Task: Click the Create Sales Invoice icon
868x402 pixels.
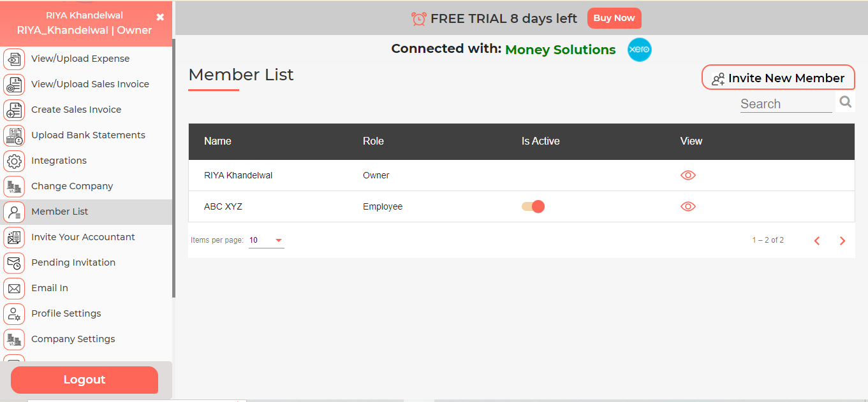Action: [14, 110]
